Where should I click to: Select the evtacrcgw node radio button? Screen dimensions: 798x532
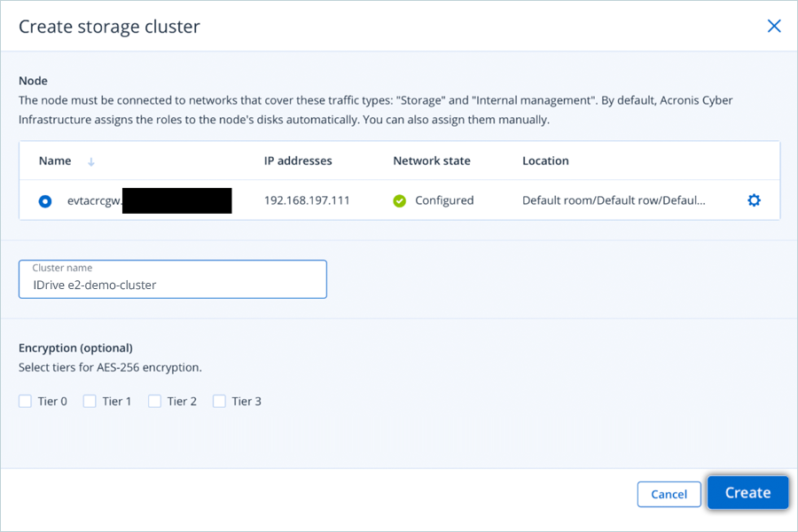tap(45, 201)
